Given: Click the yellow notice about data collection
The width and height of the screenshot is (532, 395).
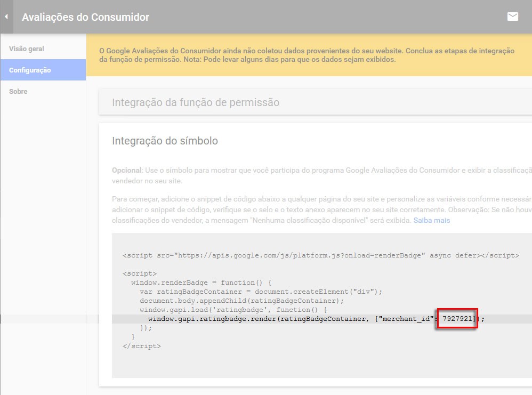Looking at the screenshot, I should click(309, 55).
